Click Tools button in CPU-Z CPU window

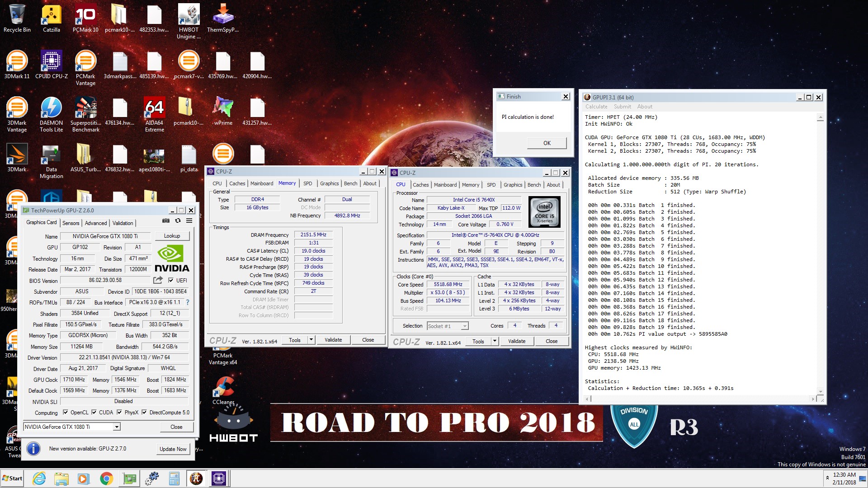[x=478, y=341]
